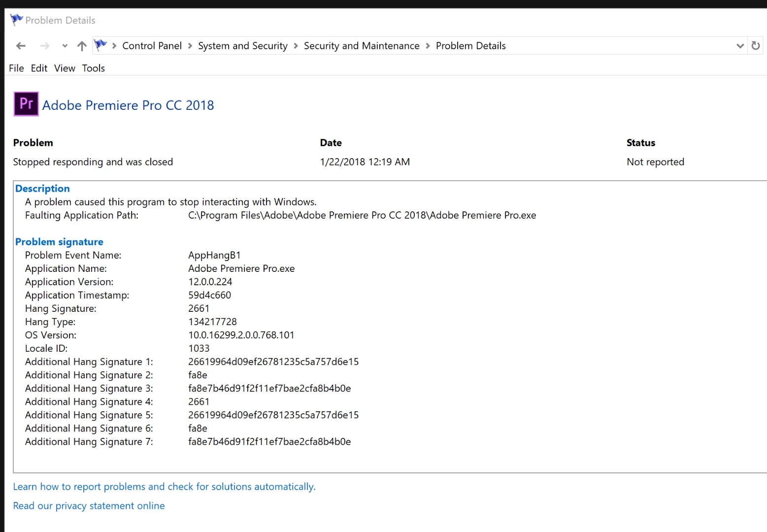The image size is (767, 532).
Task: Select OS Version 10.0.16299.2.0.0.768.101
Action: pyautogui.click(x=241, y=335)
